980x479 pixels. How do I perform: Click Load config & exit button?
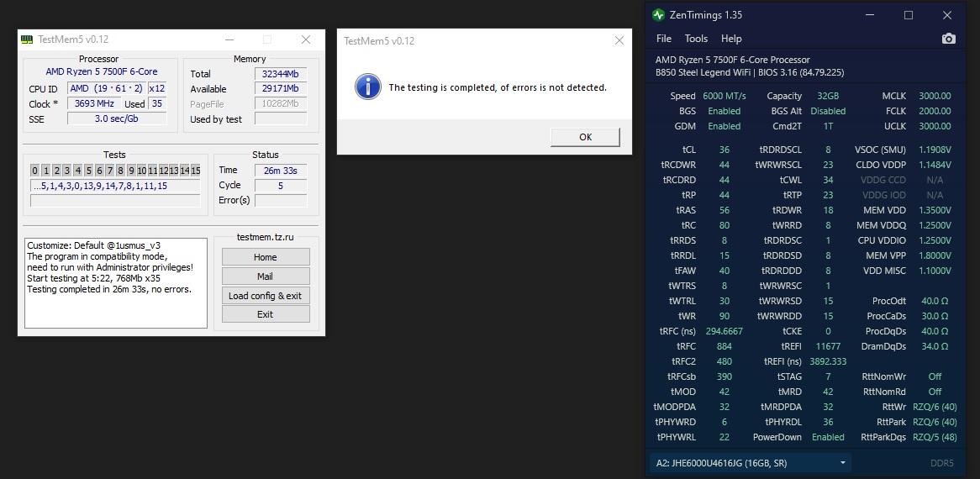coord(265,296)
